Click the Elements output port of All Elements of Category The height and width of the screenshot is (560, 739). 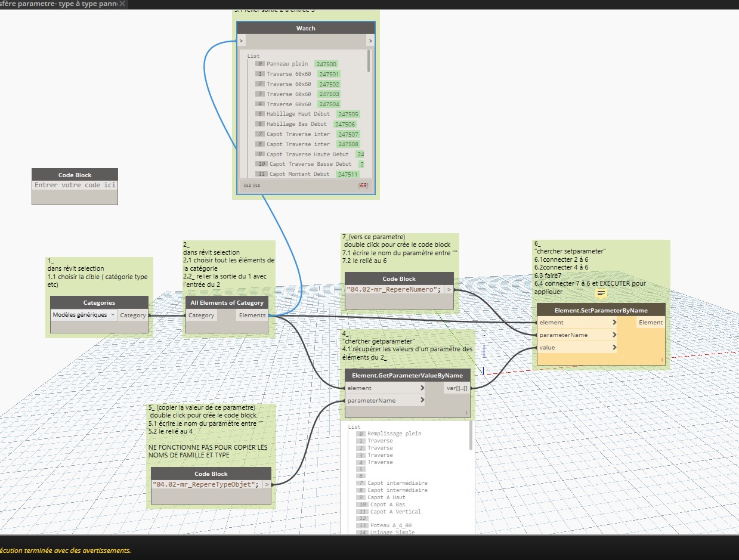click(252, 315)
